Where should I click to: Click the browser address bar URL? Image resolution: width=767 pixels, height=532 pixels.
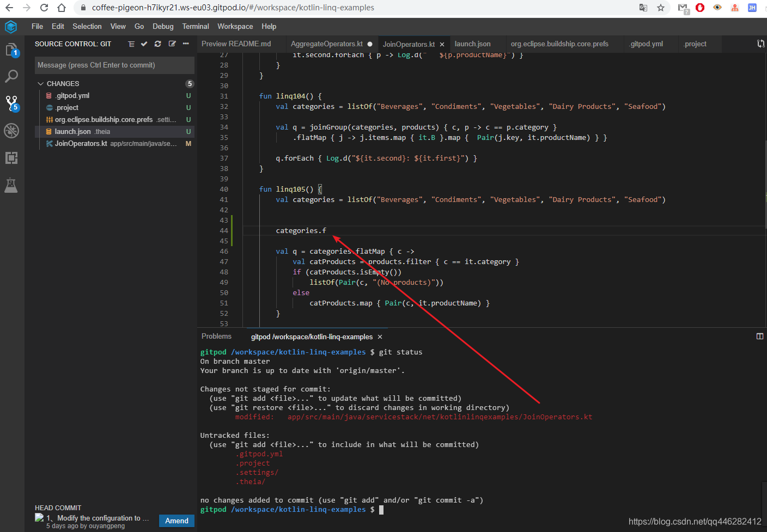click(233, 8)
